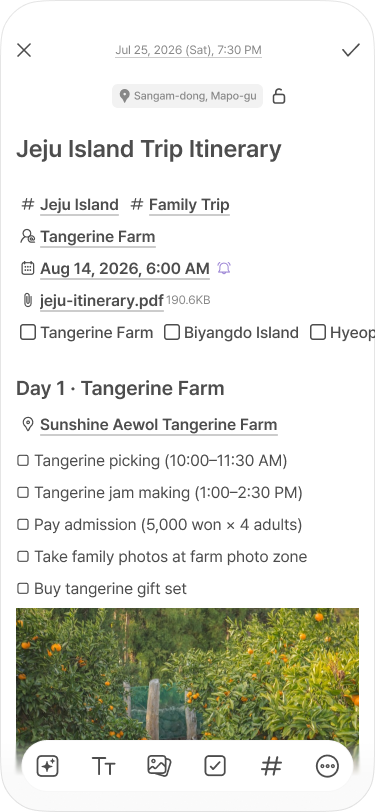Check the Tangerine Farm summary checkbox

point(28,332)
